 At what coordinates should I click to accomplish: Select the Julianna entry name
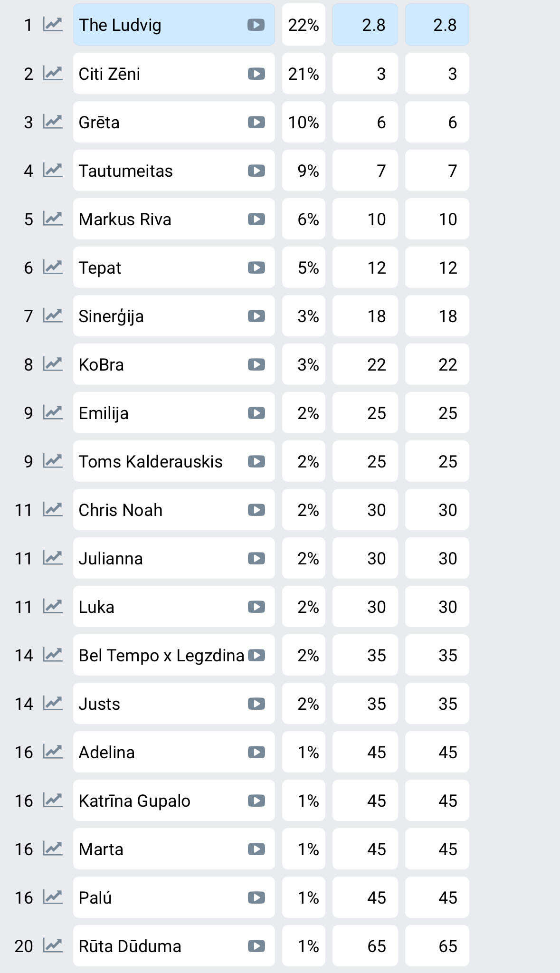tap(111, 558)
